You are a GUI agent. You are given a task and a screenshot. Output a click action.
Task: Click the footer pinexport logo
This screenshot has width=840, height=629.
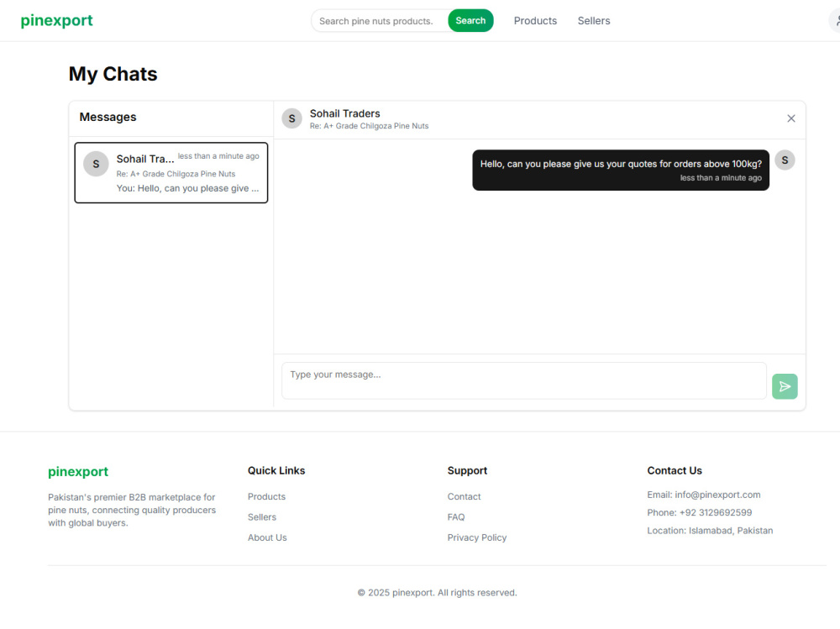tap(78, 471)
